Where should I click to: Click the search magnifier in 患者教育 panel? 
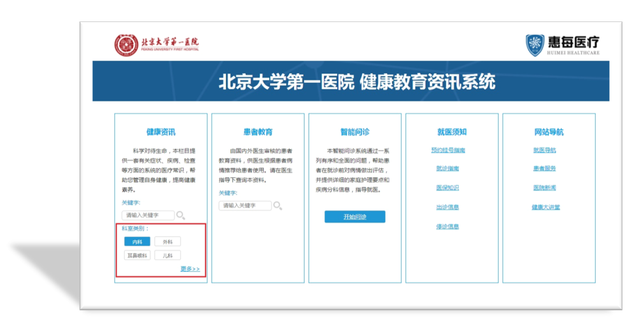coord(278,206)
